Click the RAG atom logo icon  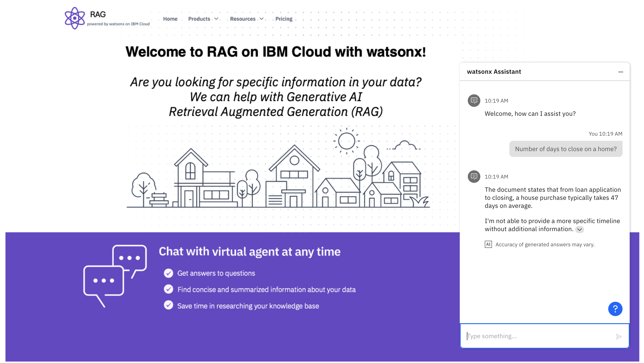74,18
